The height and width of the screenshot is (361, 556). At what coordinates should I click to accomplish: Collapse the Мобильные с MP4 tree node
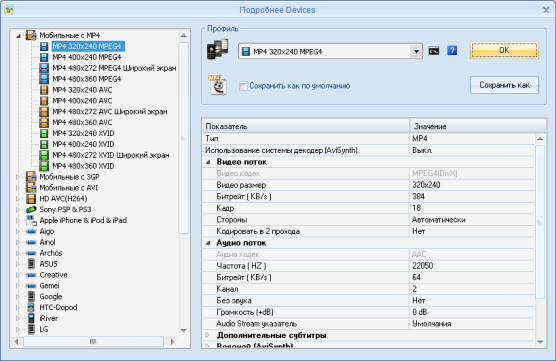coord(18,36)
